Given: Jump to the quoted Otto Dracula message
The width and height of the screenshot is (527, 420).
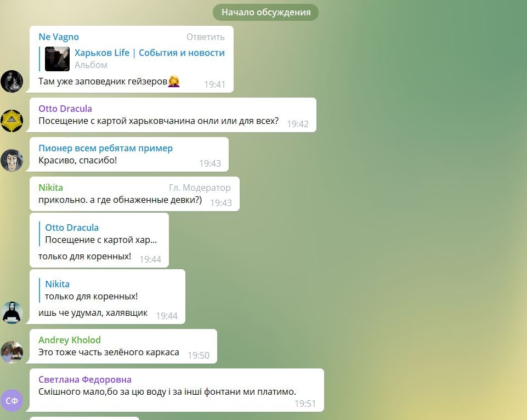Looking at the screenshot, I should 100,234.
